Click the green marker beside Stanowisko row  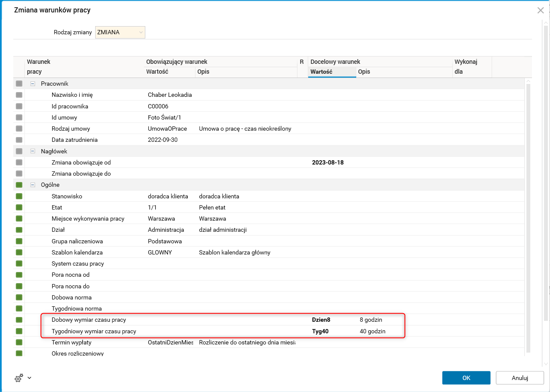[19, 196]
